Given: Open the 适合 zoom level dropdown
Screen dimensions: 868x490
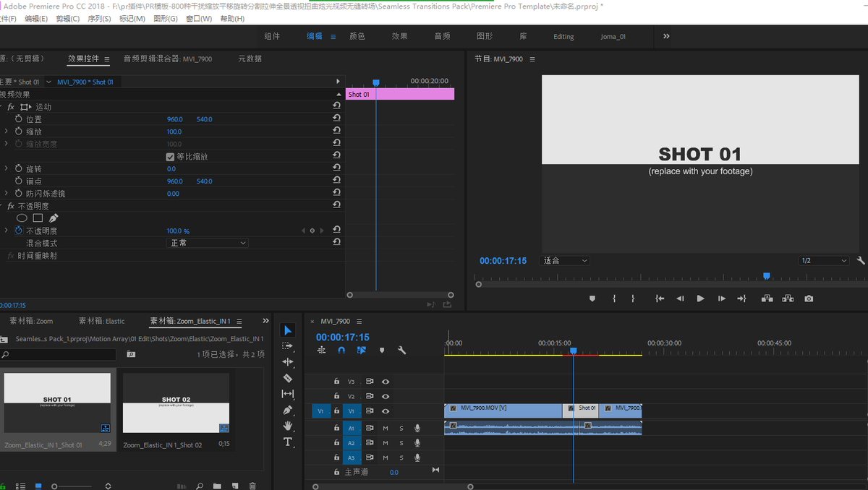Looking at the screenshot, I should click(565, 261).
